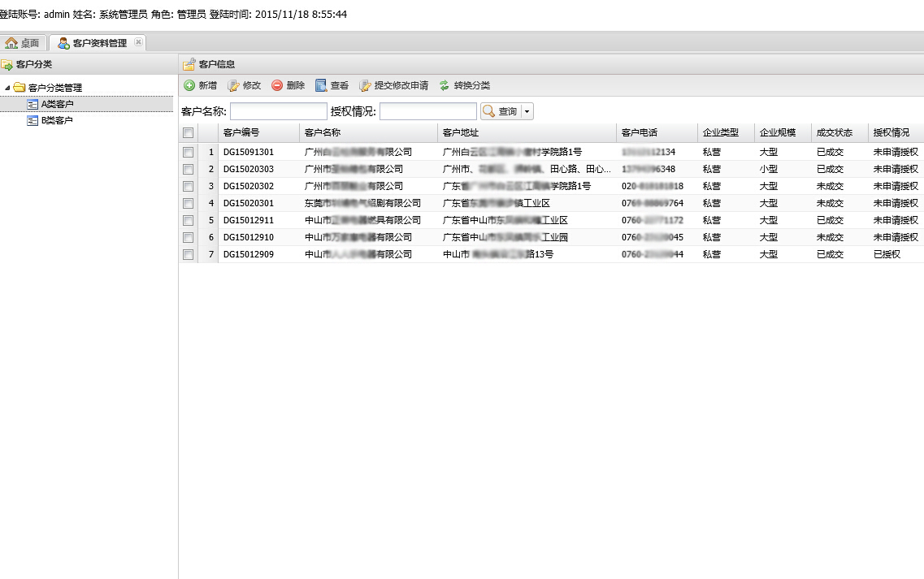Click the 转换分类 green arrows icon
The width and height of the screenshot is (924, 579).
click(x=445, y=85)
